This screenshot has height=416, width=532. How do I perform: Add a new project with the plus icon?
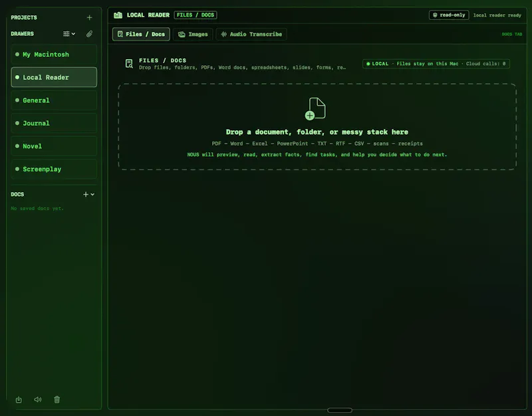[89, 18]
